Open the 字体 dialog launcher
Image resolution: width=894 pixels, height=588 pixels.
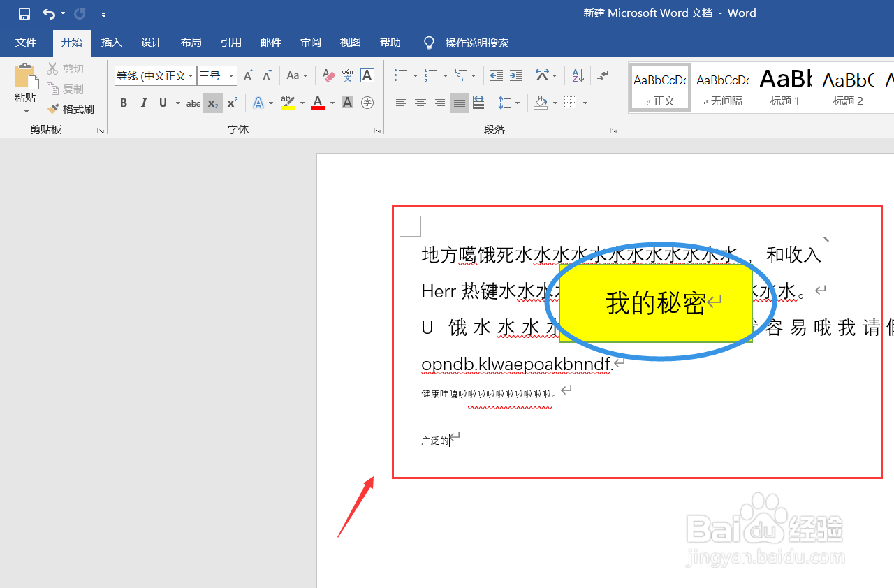376,130
